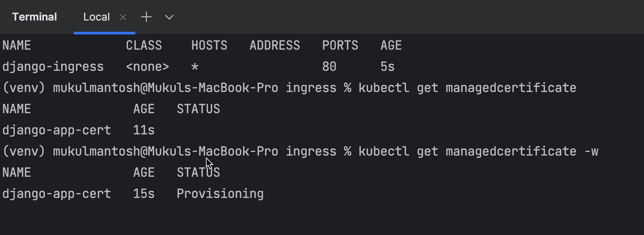Screen dimensions: 644x235
Task: Click the HOSTS column header
Action: [209, 46]
